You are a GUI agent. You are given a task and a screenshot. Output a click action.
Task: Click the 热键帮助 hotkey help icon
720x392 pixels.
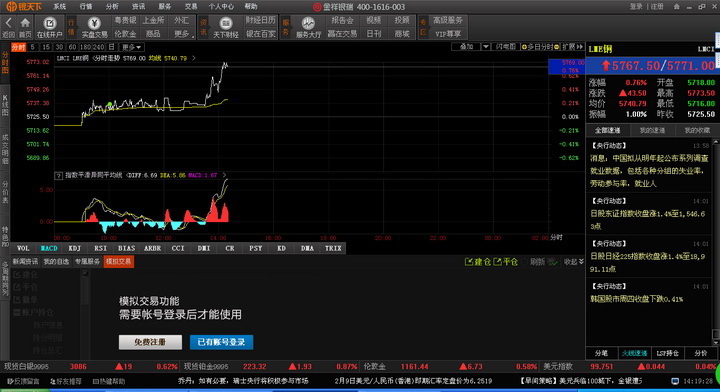(x=96, y=381)
